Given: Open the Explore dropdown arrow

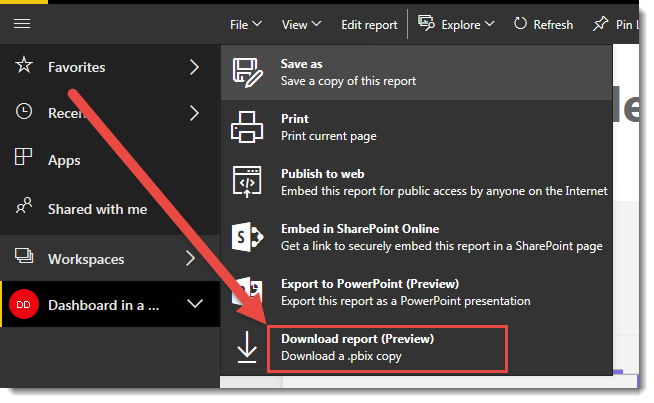Looking at the screenshot, I should click(490, 24).
